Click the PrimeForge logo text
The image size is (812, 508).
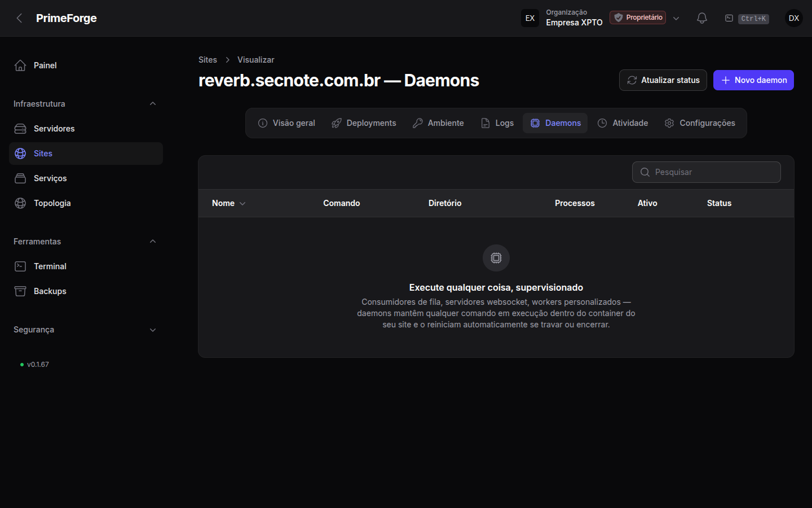67,18
